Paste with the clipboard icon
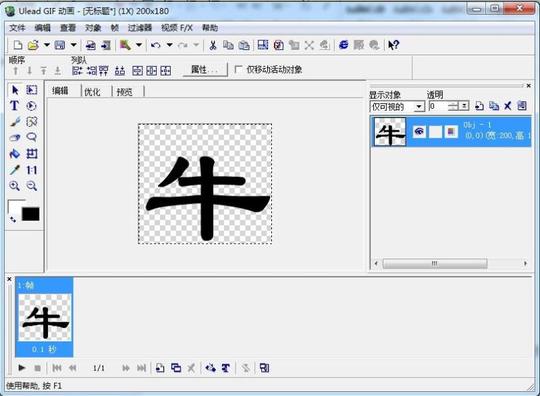 coord(244,45)
